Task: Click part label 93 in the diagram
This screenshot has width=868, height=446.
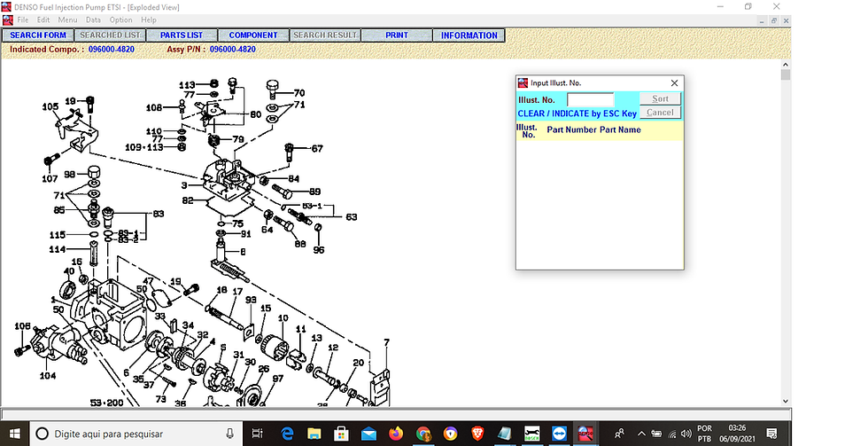Action: pyautogui.click(x=251, y=299)
